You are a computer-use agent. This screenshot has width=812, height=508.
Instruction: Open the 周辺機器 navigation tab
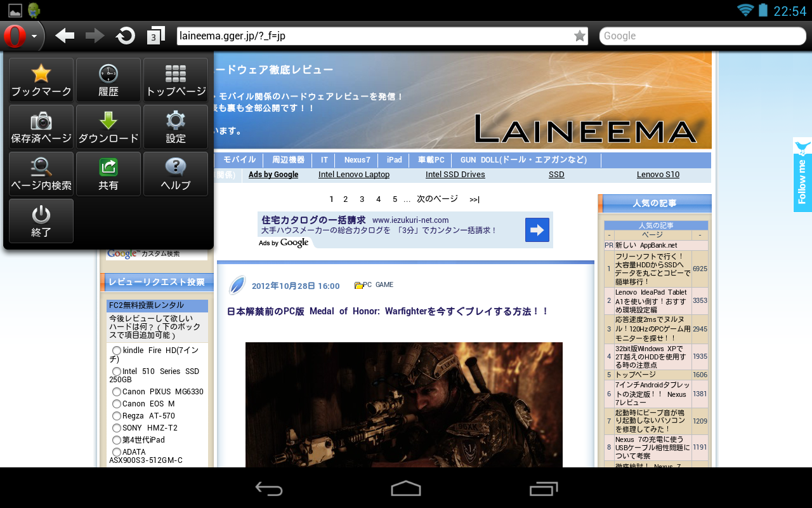(x=288, y=160)
